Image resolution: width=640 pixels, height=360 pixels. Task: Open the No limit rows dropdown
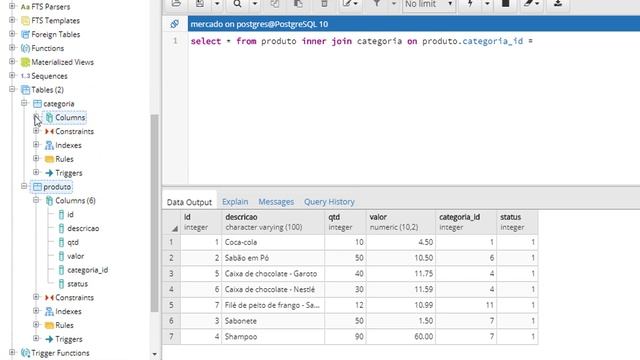[x=429, y=4]
